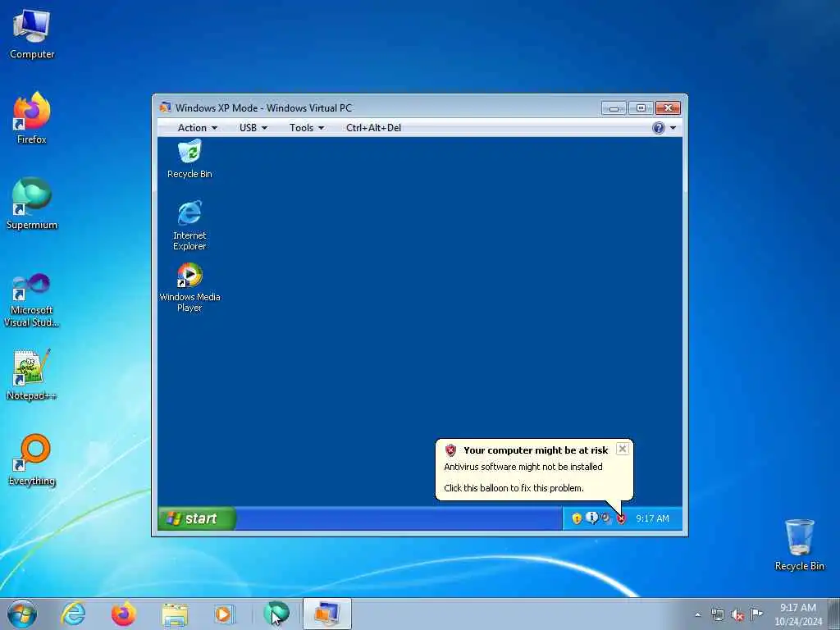Launch Firefox from the Windows 7 taskbar

tap(123, 614)
